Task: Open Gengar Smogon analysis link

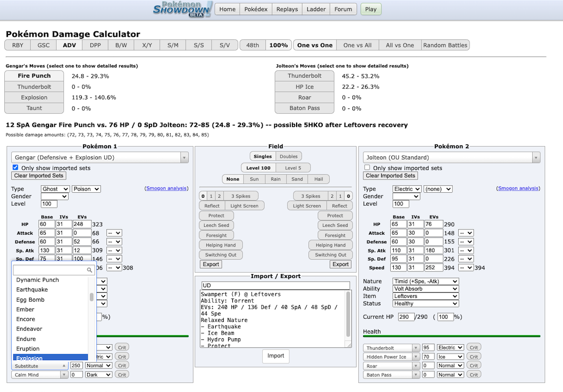Action: pyautogui.click(x=166, y=188)
